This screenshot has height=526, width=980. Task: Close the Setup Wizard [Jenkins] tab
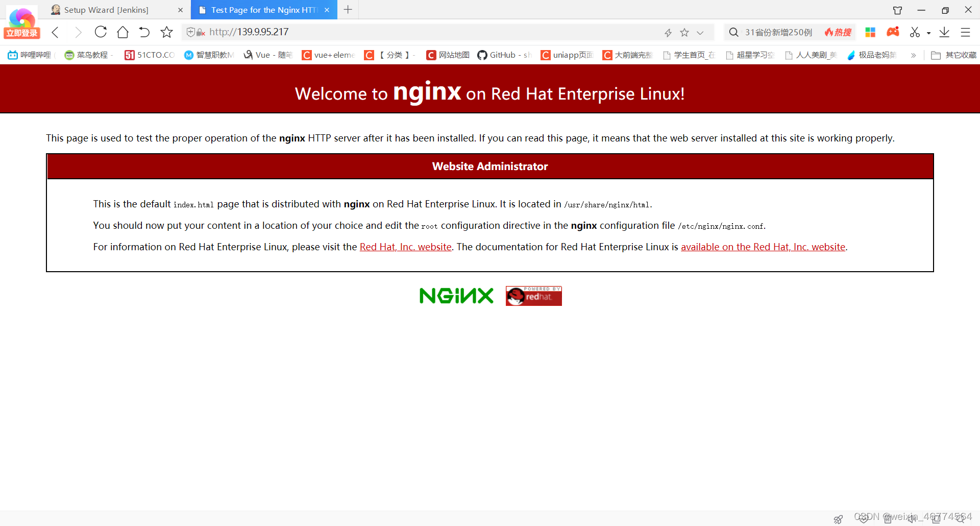click(180, 10)
